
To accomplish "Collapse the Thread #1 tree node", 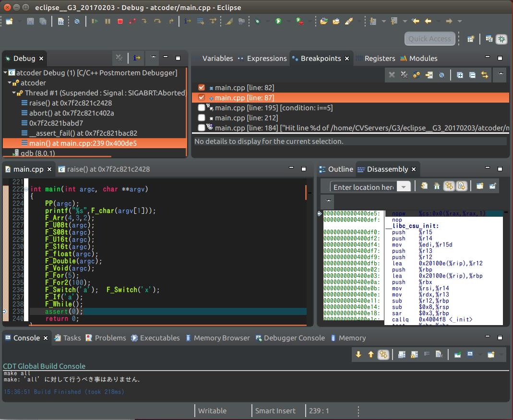I will click(13, 93).
